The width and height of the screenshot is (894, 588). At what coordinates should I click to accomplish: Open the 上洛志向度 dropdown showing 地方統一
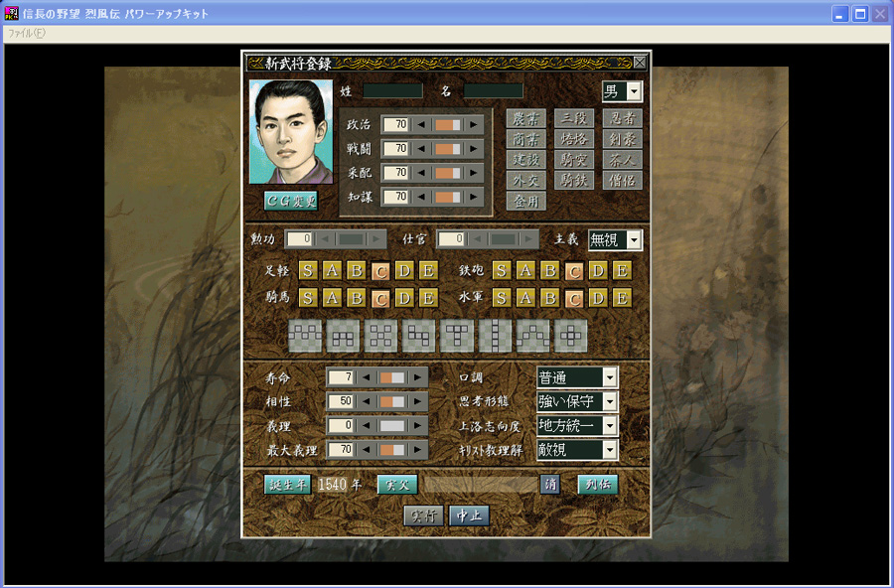pyautogui.click(x=610, y=425)
